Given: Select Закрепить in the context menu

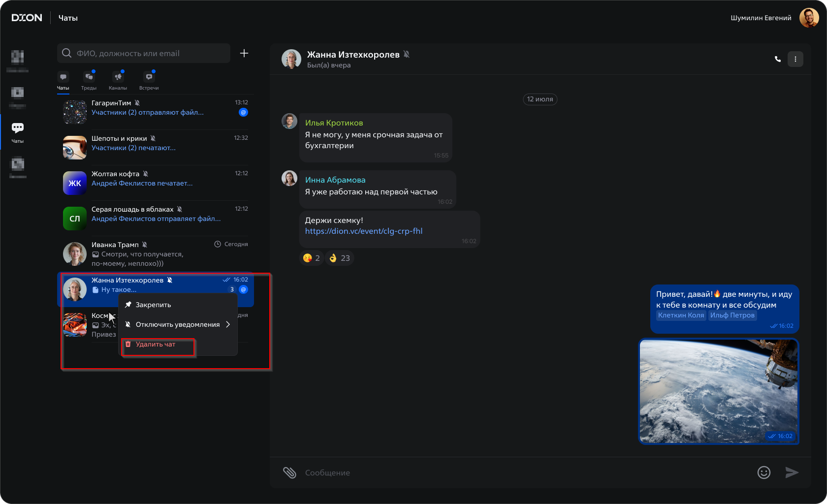Looking at the screenshot, I should [153, 305].
